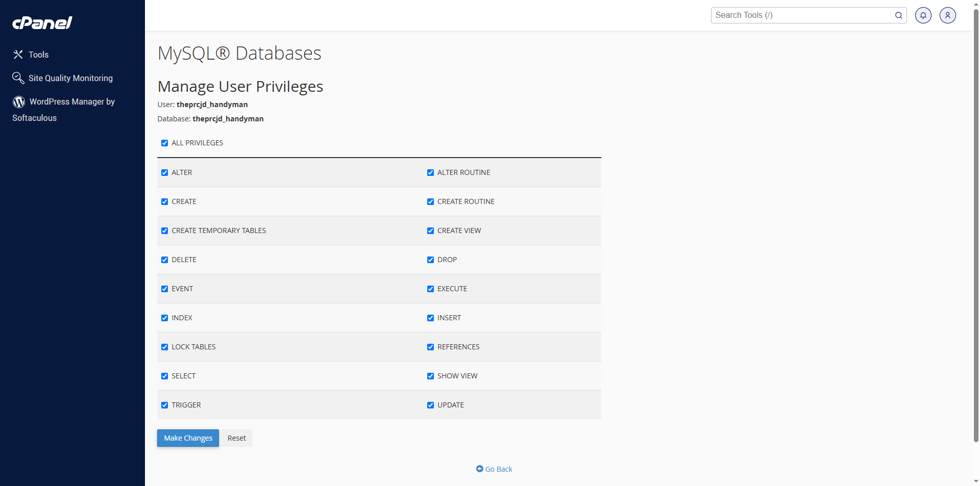The width and height of the screenshot is (980, 486).
Task: Click the Reset button
Action: 236,438
